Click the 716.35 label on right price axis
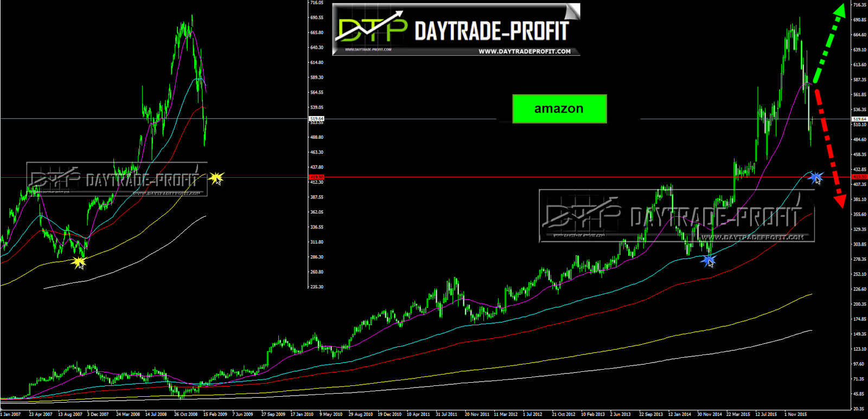This screenshot has height=419, width=868. click(x=860, y=5)
